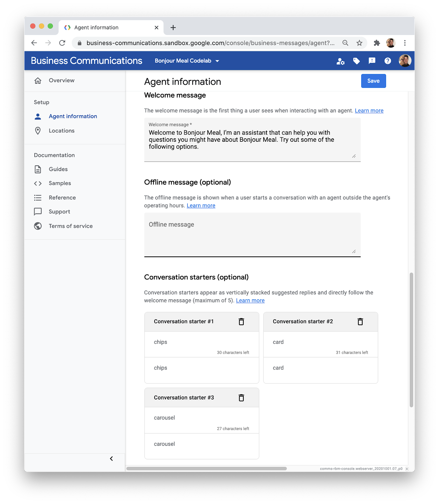Click the user settings icon in header
Screen dimensions: 439x504
pyautogui.click(x=340, y=61)
